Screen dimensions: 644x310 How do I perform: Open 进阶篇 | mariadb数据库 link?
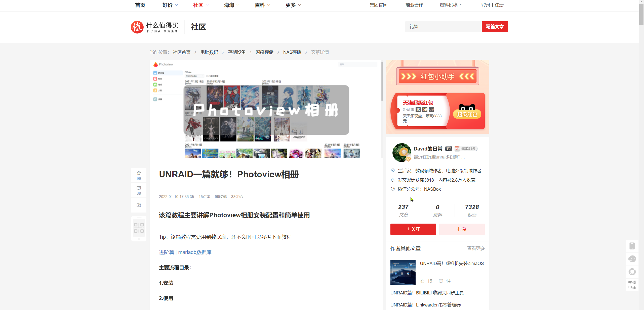[185, 252]
